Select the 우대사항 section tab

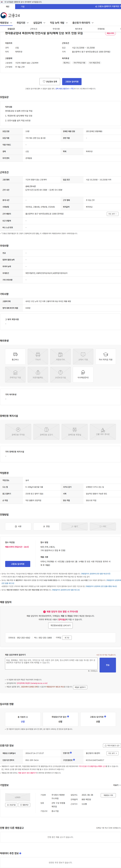tap(56, 29)
